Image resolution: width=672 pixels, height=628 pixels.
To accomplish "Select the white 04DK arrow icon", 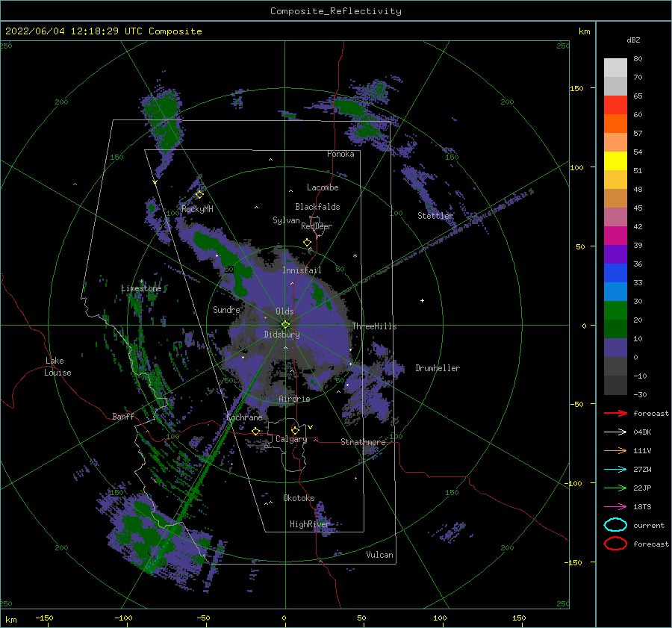I will (x=615, y=432).
